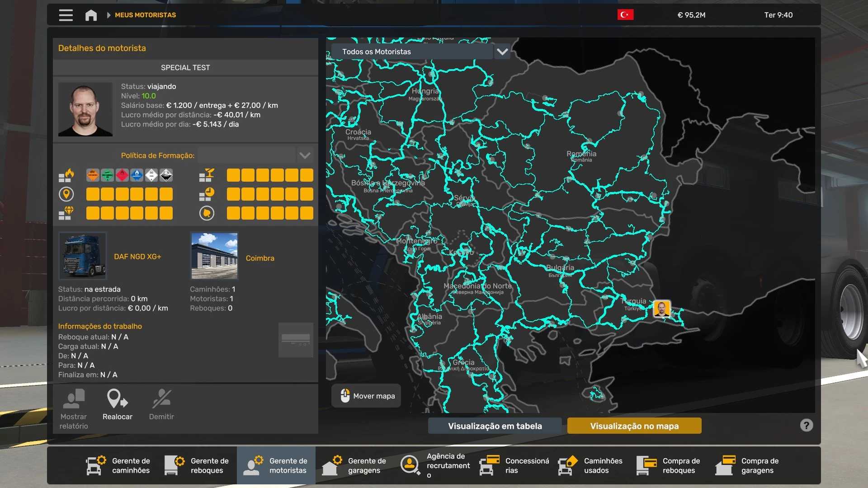Click the Turkey flag icon

point(625,15)
